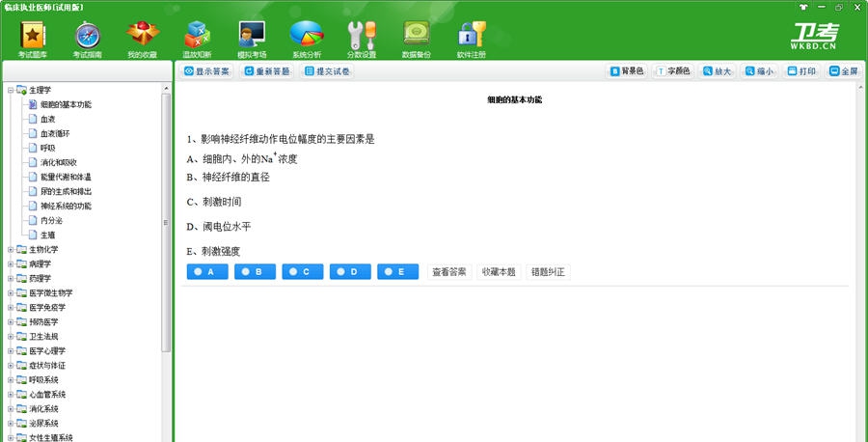Select 细胞的基本功能 in the tree

tap(66, 104)
